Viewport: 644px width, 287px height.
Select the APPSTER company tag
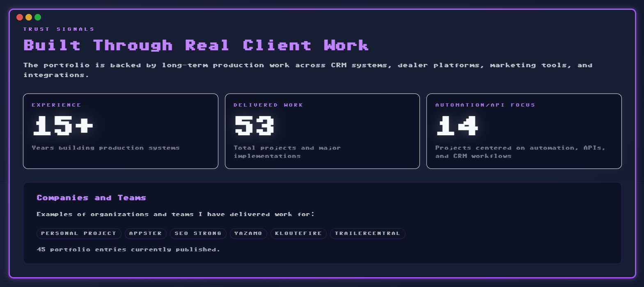click(x=146, y=233)
